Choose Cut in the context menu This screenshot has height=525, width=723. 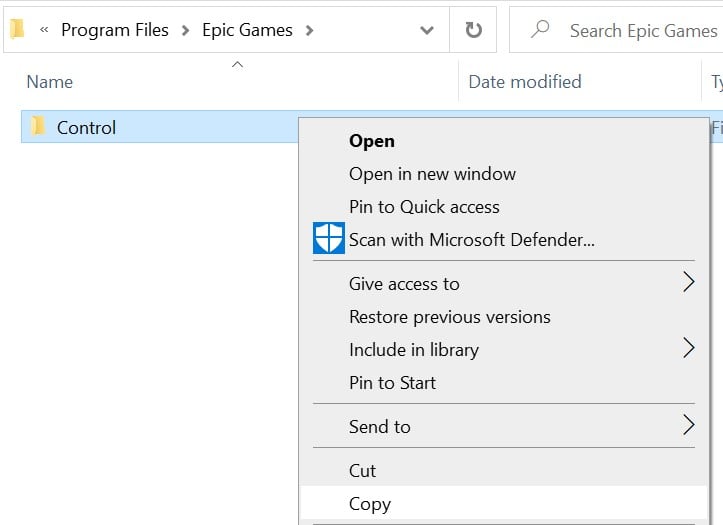504,471
